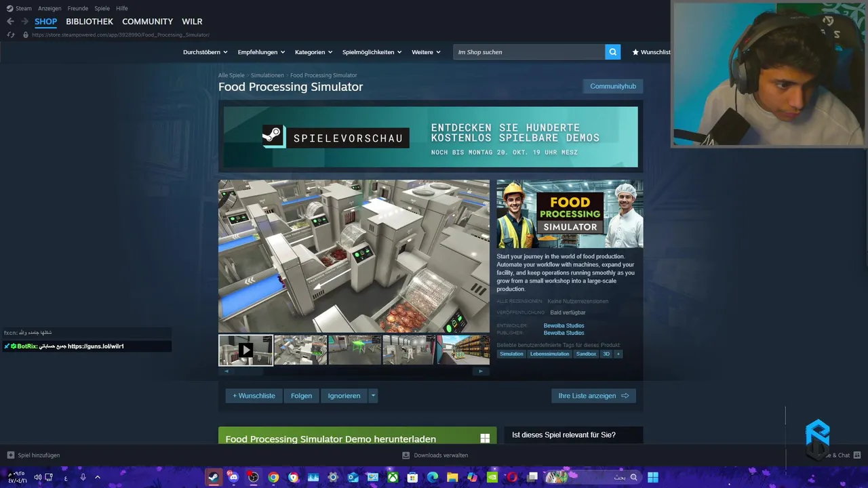This screenshot has width=868, height=488.
Task: Click the search magnifier button in the shop bar
Action: [613, 52]
